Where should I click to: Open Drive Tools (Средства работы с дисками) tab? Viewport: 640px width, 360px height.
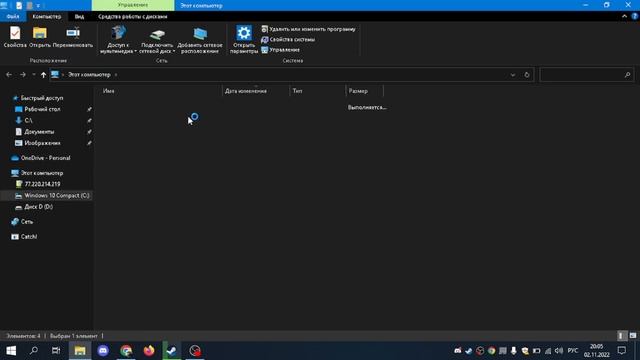(133, 17)
